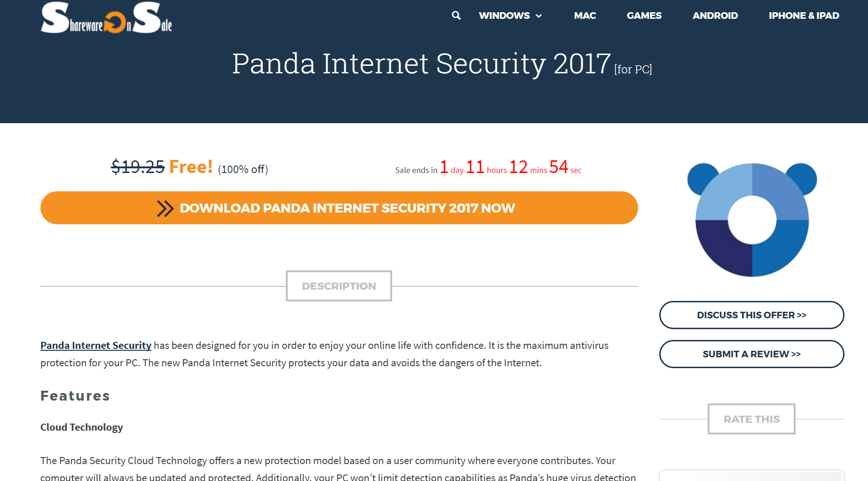868x481 pixels.
Task: Select the Description tab label
Action: point(339,286)
